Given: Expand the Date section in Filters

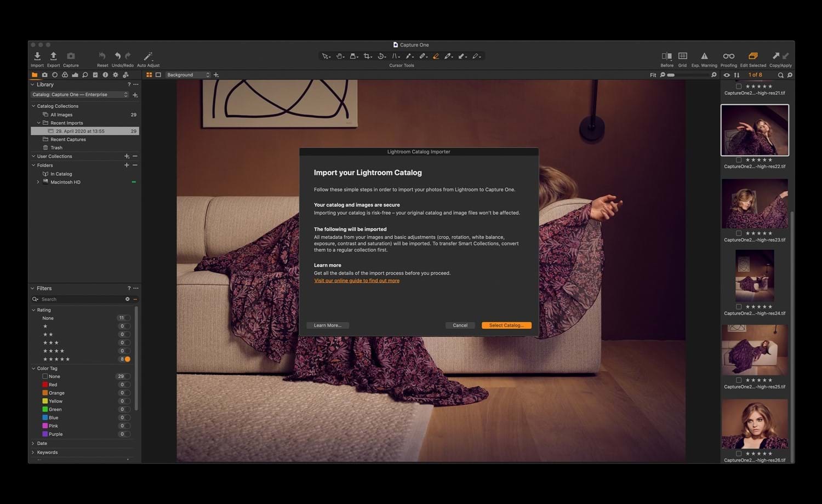Looking at the screenshot, I should (x=41, y=443).
